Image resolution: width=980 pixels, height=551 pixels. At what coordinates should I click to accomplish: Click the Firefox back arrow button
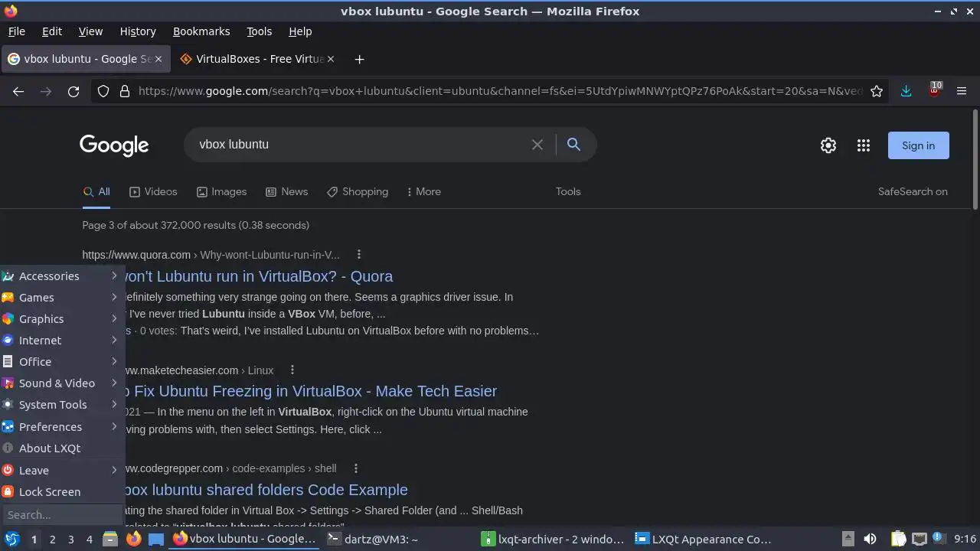[x=18, y=91]
